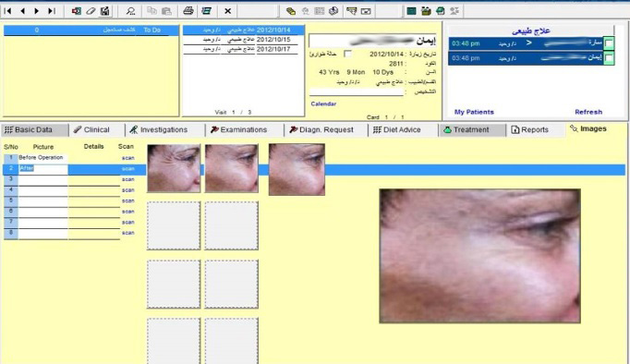
Task: Check the first patient's box at 03:48 pm
Action: click(609, 43)
